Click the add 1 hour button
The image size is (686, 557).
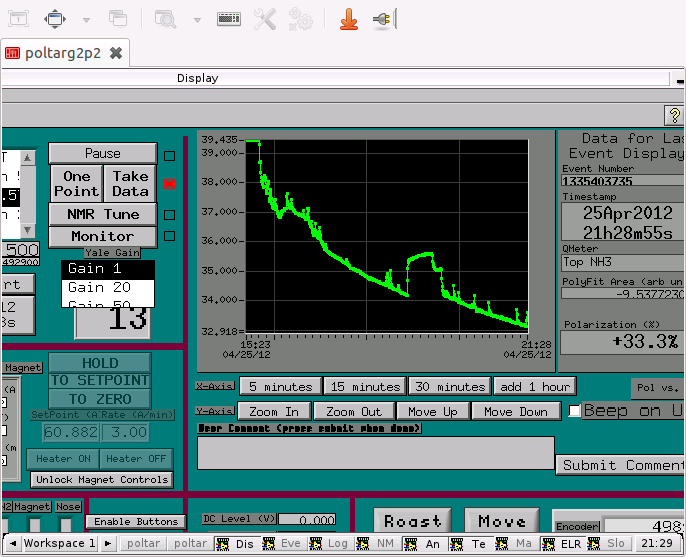click(535, 387)
